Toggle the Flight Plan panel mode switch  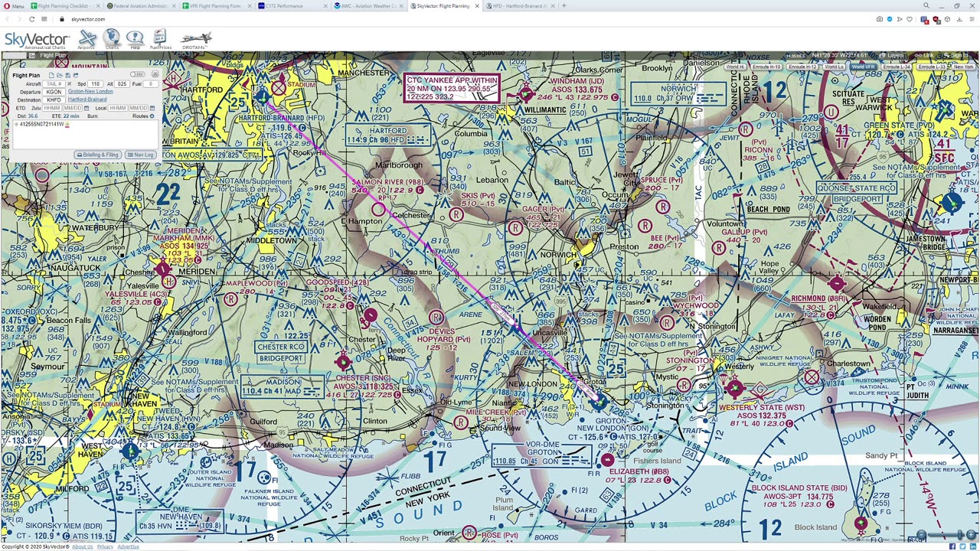[x=137, y=74]
